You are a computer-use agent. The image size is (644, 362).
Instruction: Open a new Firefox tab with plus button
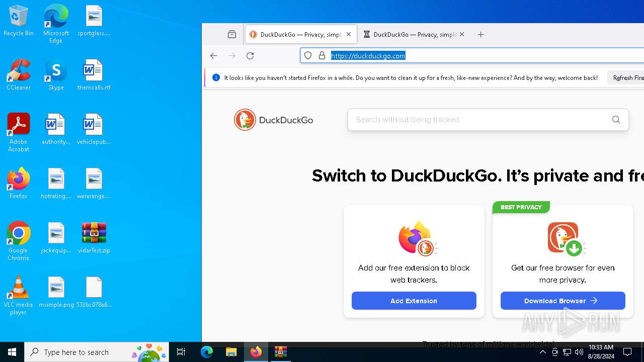(480, 35)
